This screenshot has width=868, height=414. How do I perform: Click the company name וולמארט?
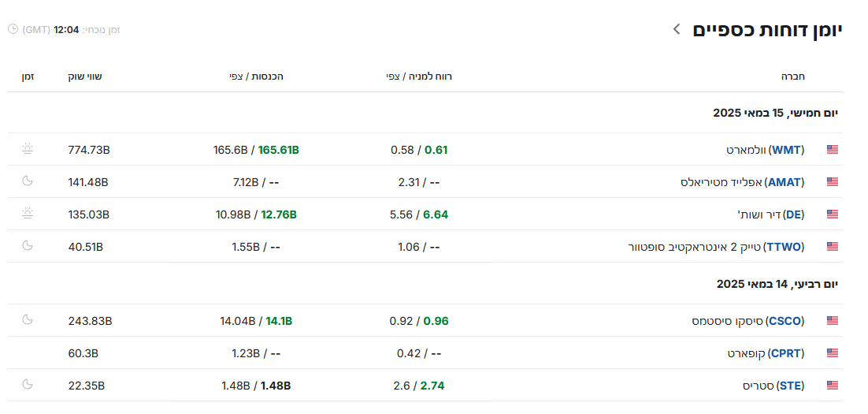tap(746, 150)
